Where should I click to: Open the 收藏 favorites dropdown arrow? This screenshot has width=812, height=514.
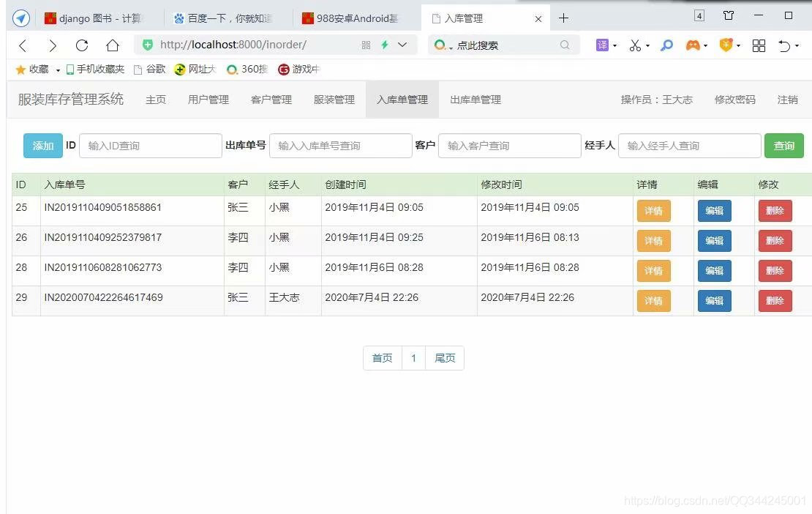(57, 69)
